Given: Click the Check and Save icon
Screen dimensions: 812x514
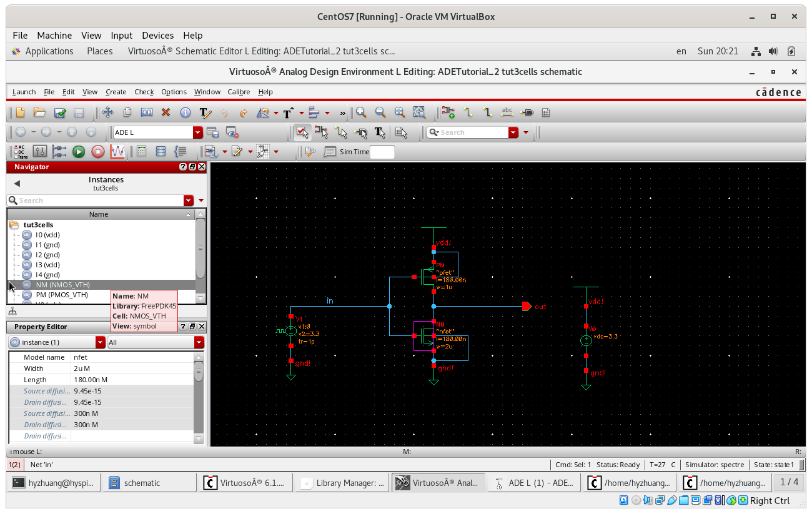Looking at the screenshot, I should 60,113.
